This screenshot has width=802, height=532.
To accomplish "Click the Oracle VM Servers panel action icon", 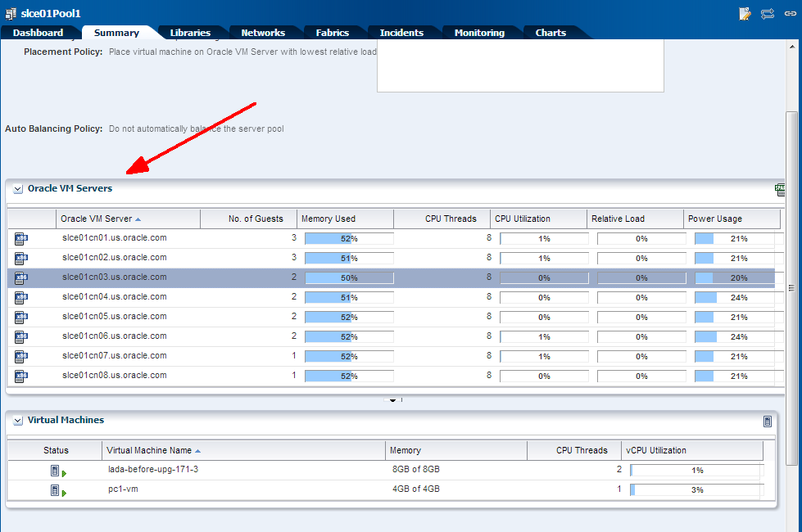I will pyautogui.click(x=780, y=190).
